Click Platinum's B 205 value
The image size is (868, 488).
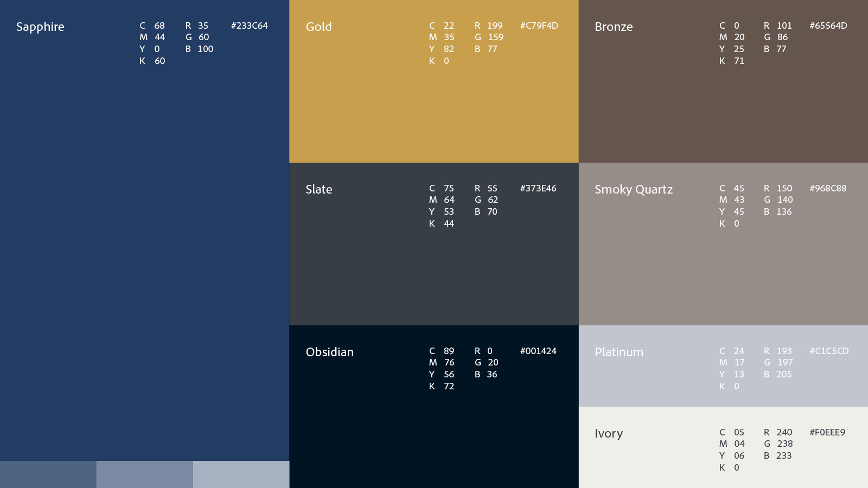778,374
